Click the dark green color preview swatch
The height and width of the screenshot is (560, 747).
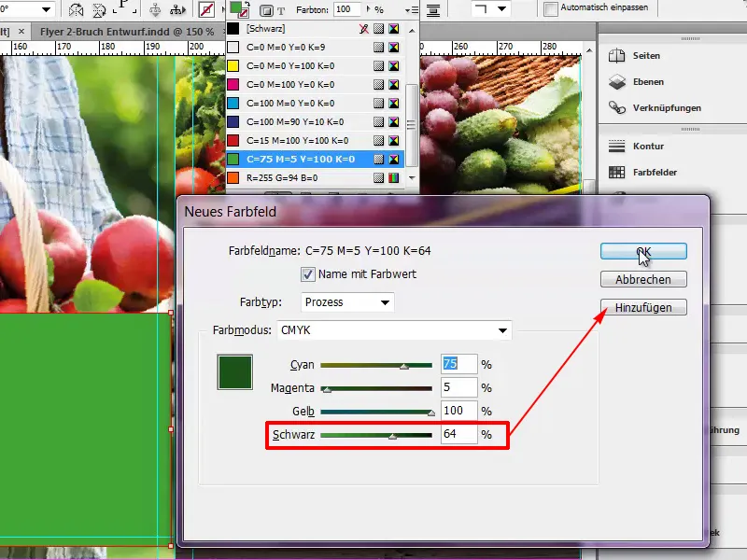click(x=235, y=372)
